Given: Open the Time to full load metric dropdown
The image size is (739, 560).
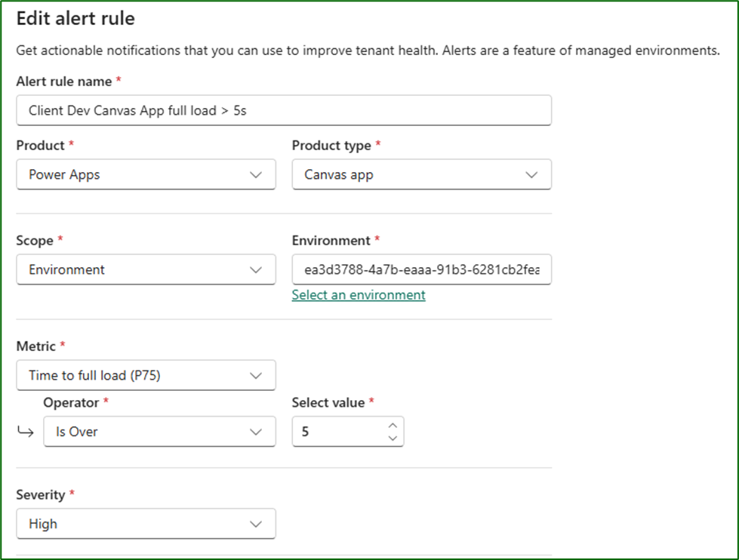Looking at the screenshot, I should click(x=136, y=375).
